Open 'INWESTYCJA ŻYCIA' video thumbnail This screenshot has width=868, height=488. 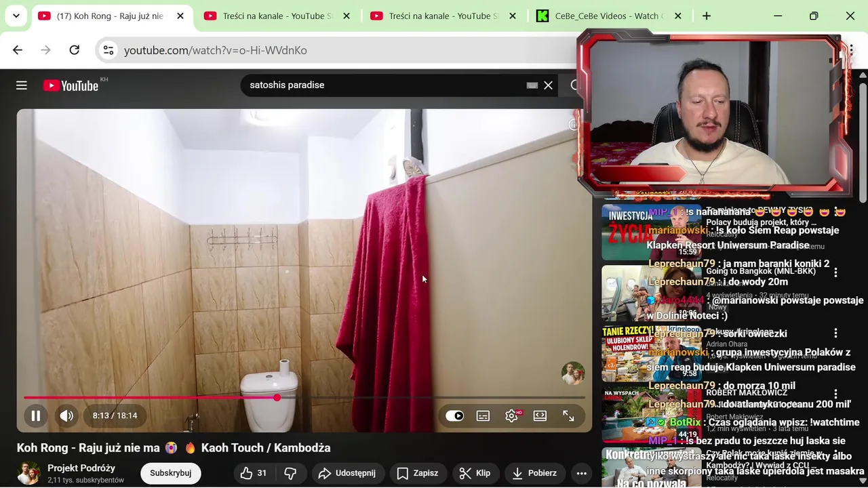pyautogui.click(x=652, y=232)
